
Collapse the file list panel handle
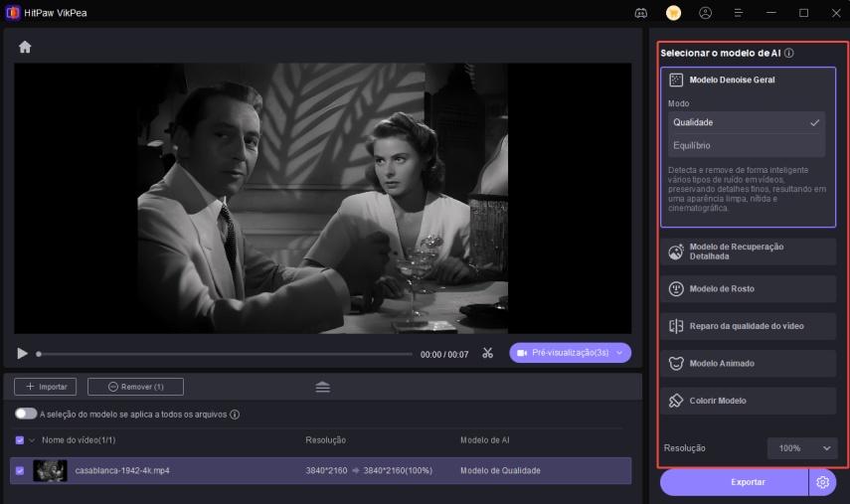pos(322,387)
